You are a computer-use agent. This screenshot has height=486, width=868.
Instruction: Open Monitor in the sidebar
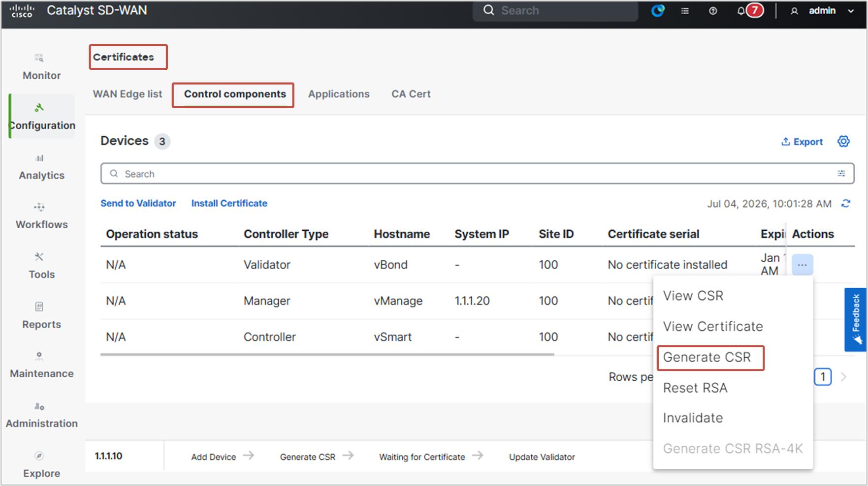41,67
